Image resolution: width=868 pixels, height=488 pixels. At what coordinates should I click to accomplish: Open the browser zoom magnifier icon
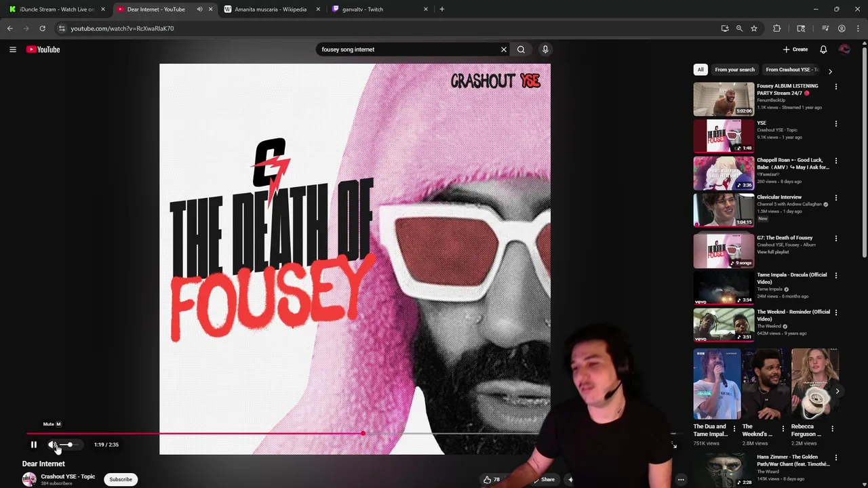(739, 28)
